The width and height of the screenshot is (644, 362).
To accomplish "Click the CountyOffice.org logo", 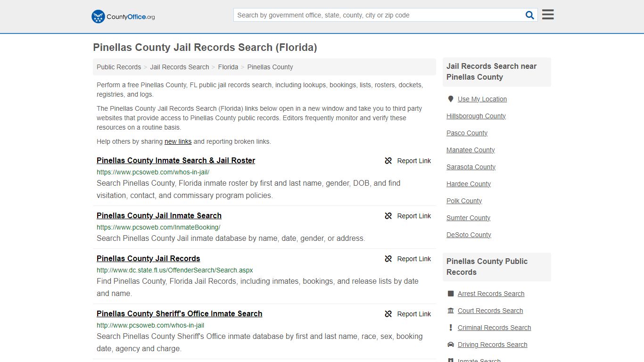I will [x=123, y=16].
